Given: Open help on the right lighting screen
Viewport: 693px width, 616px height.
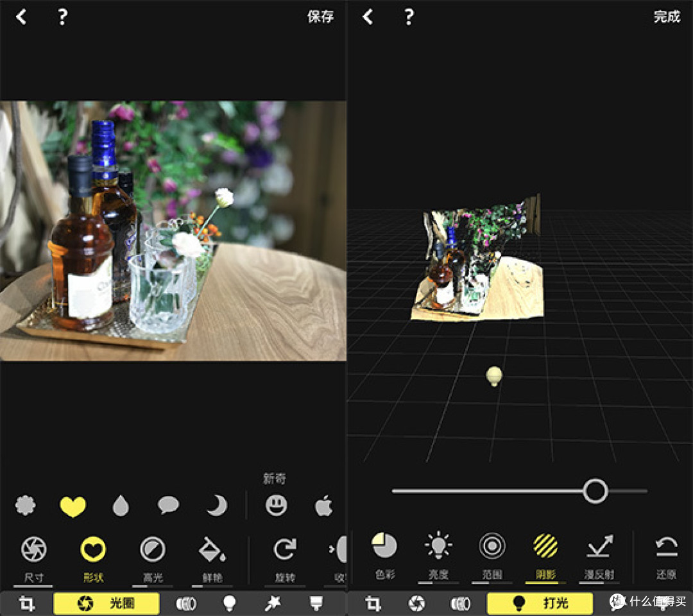Looking at the screenshot, I should pos(409,17).
